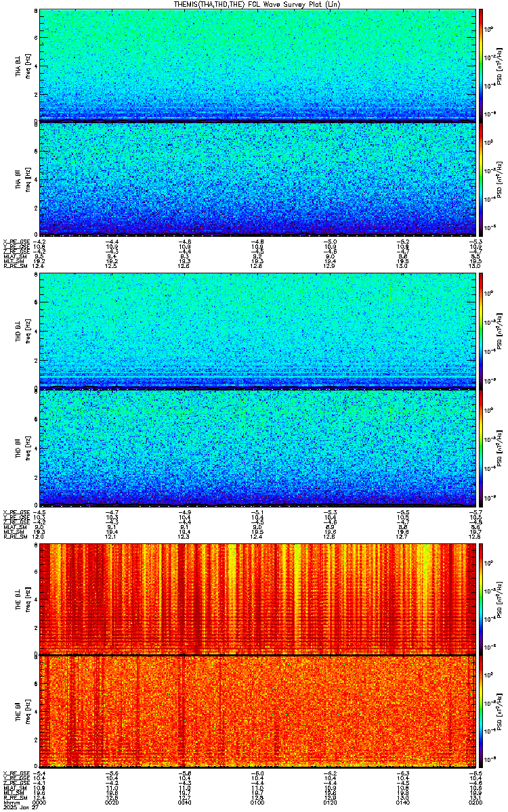Image resolution: width=508 pixels, height=812 pixels.
Task: Select the PSD color bar beside THD B-parallel
Action: click(x=482, y=447)
